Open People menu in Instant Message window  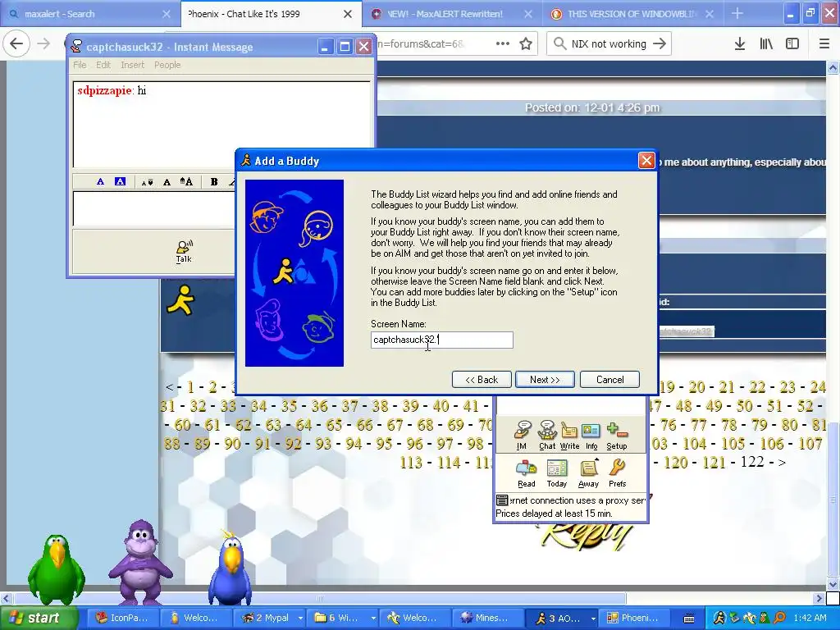coord(167,65)
